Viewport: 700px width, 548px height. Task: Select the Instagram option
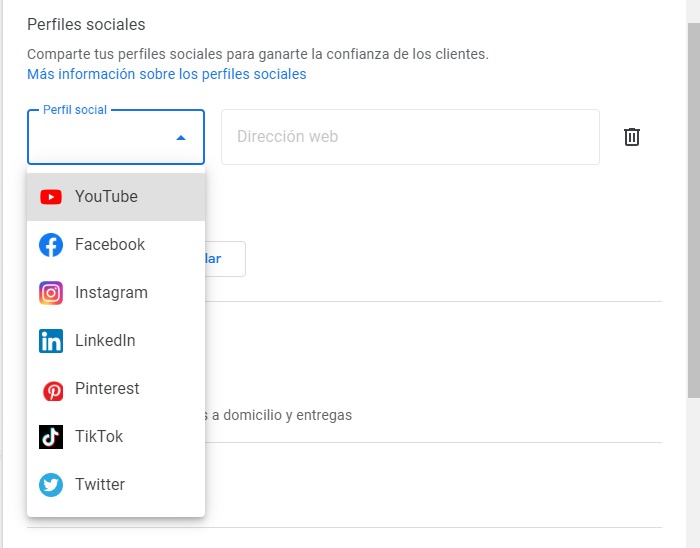tap(116, 293)
